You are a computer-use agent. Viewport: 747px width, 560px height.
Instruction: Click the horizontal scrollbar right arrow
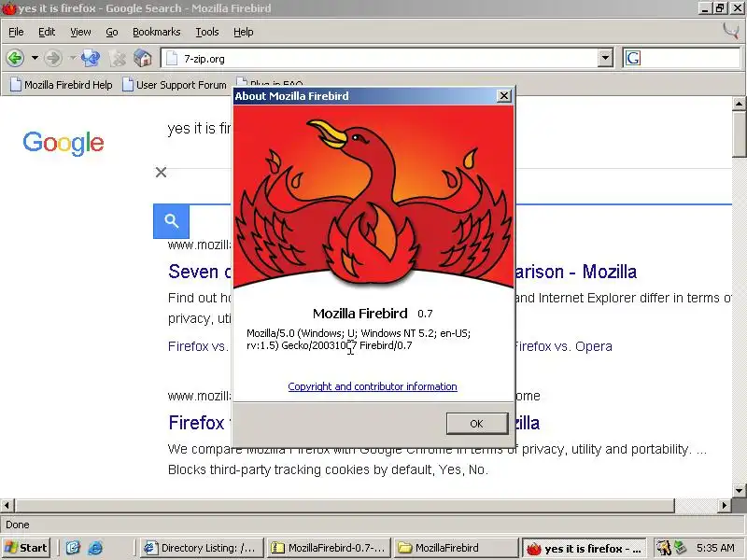pos(725,505)
